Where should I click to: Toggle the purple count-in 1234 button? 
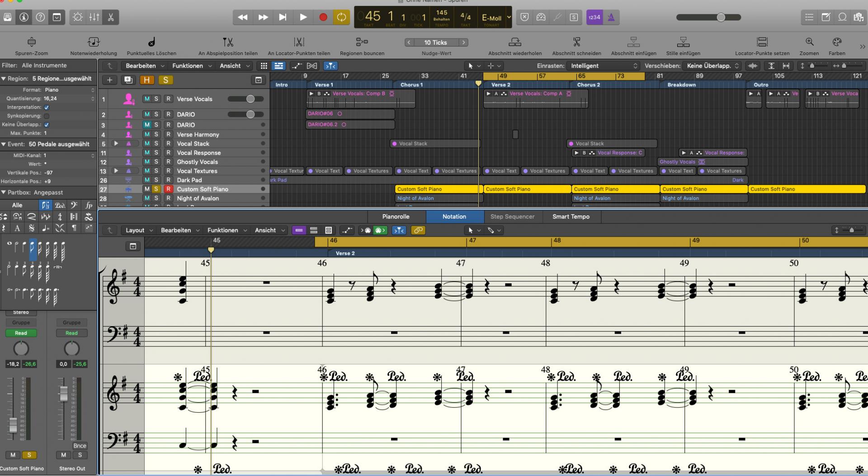(594, 17)
